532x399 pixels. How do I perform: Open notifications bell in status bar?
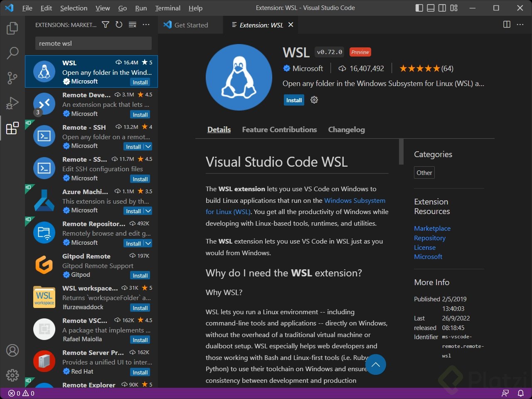tap(520, 393)
